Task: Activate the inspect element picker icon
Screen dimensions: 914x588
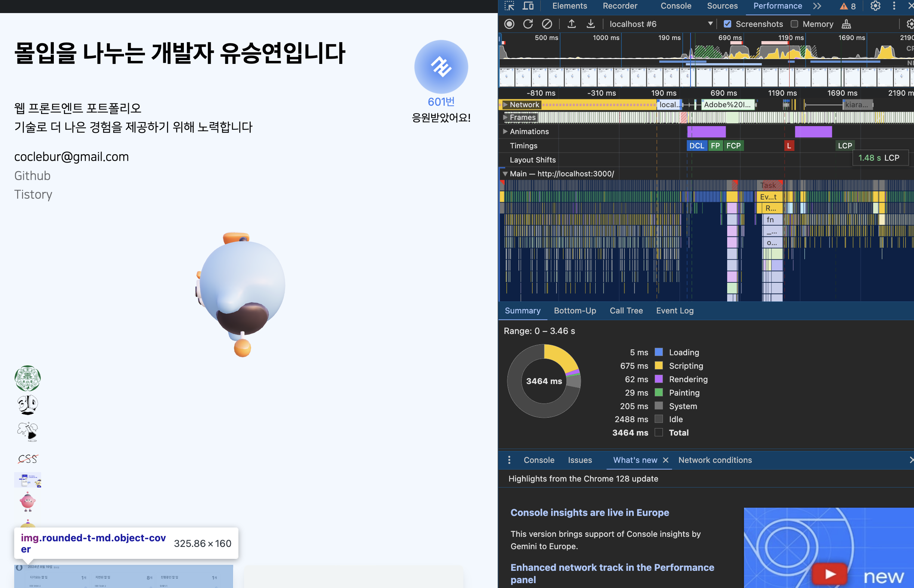Action: (x=509, y=6)
